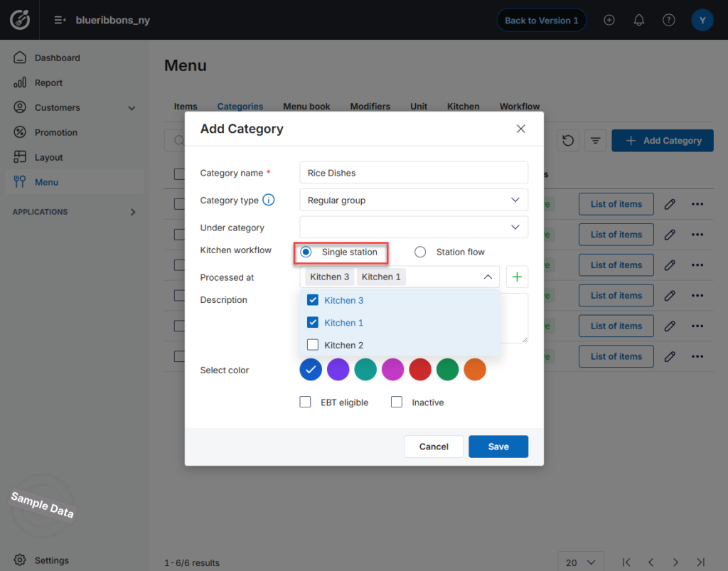Open Layout from the sidebar

(x=48, y=157)
